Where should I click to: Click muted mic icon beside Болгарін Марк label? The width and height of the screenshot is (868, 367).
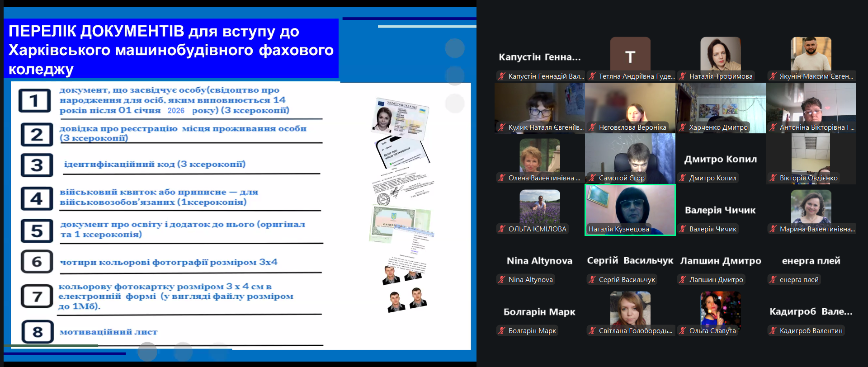(x=502, y=331)
